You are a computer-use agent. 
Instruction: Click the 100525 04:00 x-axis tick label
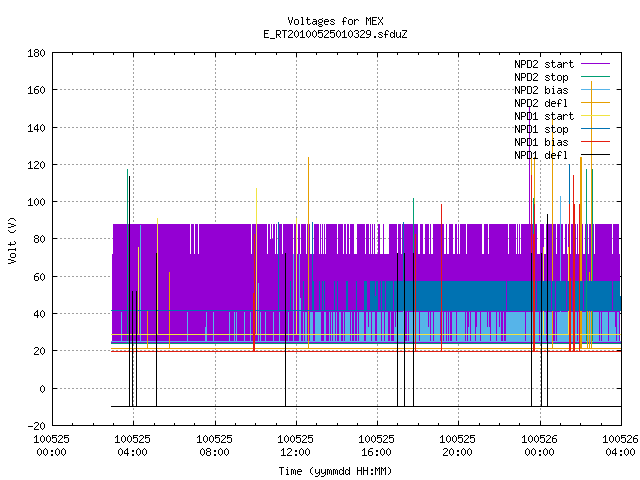[132, 445]
